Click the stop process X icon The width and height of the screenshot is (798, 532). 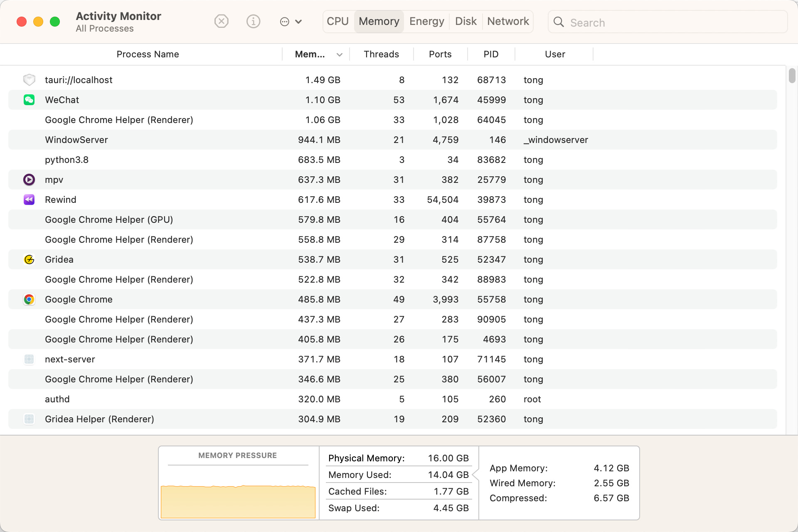click(221, 21)
